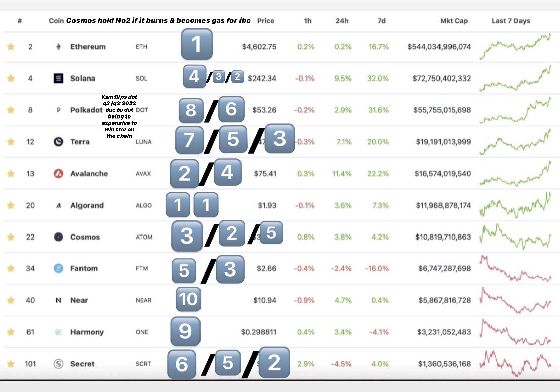
Task: Toggle the favorite star for Algorand
Action: coord(11,205)
